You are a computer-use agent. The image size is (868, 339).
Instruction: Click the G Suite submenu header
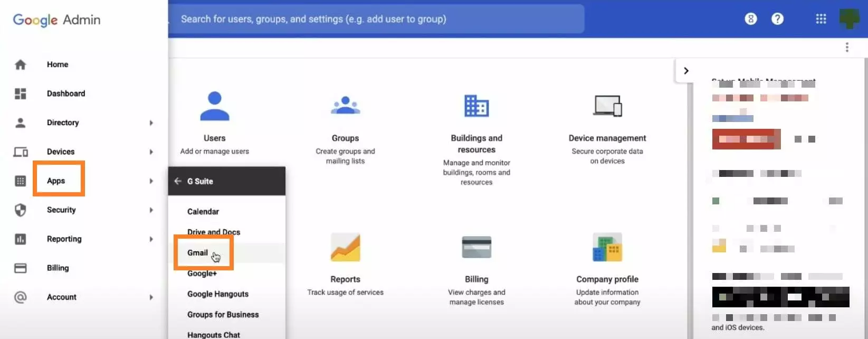[x=227, y=181]
